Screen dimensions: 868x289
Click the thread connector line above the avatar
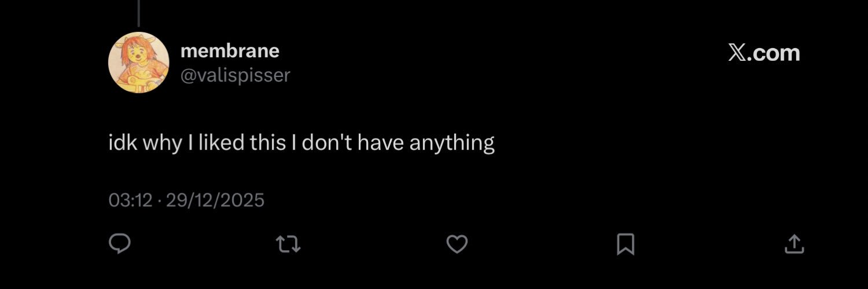tap(138, 12)
